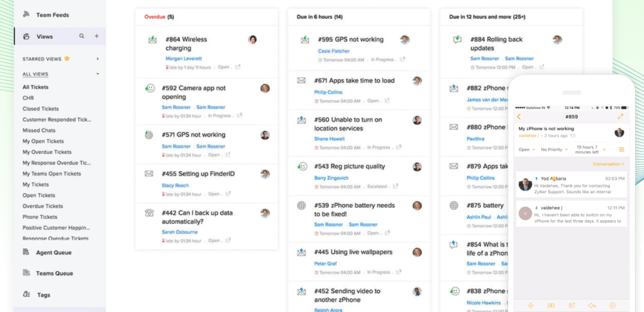Viewport: 644px width, 312px height.
Task: Open the Agent Queue section
Action: coord(53,252)
